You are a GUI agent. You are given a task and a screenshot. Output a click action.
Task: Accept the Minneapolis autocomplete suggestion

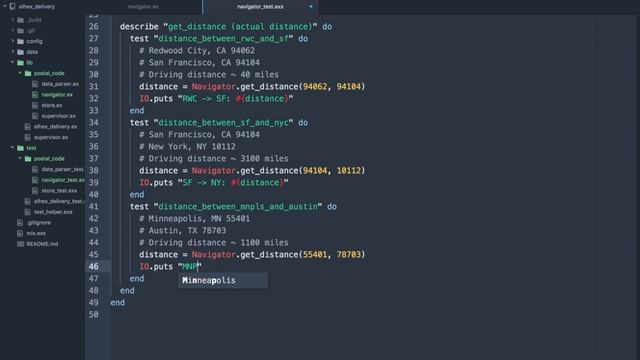(x=223, y=280)
